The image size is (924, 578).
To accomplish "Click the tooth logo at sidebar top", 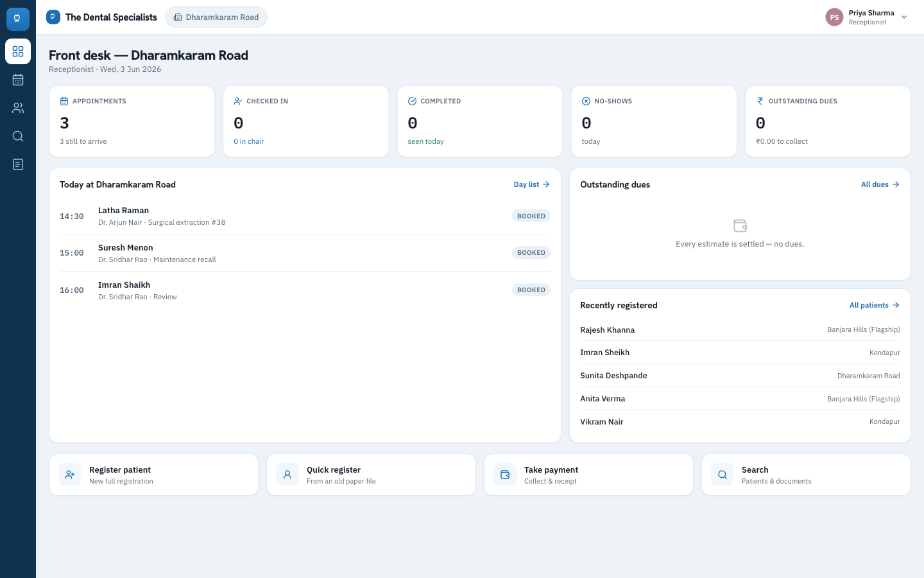I will click(x=18, y=19).
